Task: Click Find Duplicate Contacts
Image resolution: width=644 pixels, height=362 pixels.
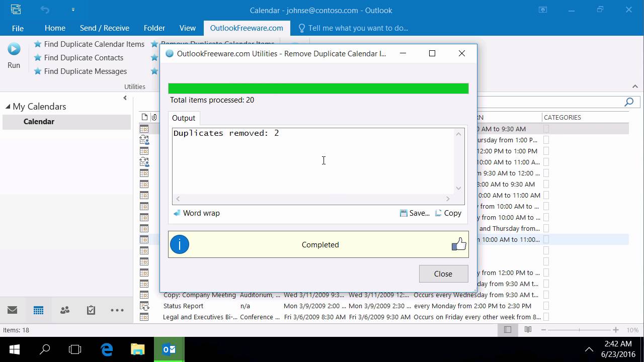Action: pos(78,58)
